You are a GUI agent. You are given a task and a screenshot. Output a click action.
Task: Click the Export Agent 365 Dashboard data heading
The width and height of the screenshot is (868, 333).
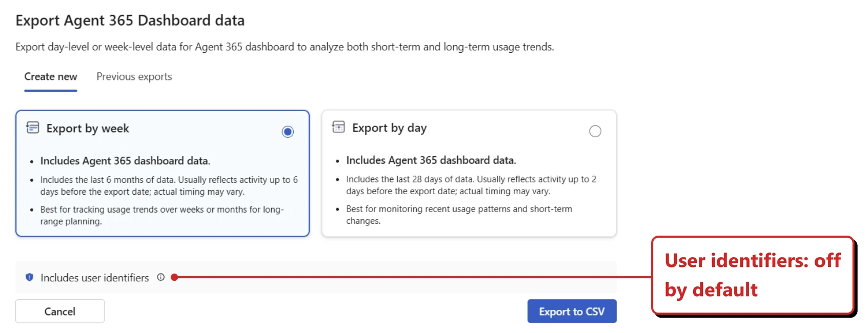tap(130, 20)
